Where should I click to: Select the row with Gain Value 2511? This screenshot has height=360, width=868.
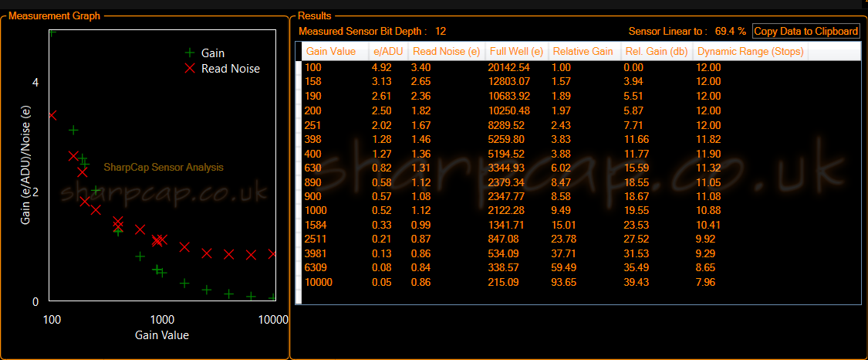tap(581, 239)
